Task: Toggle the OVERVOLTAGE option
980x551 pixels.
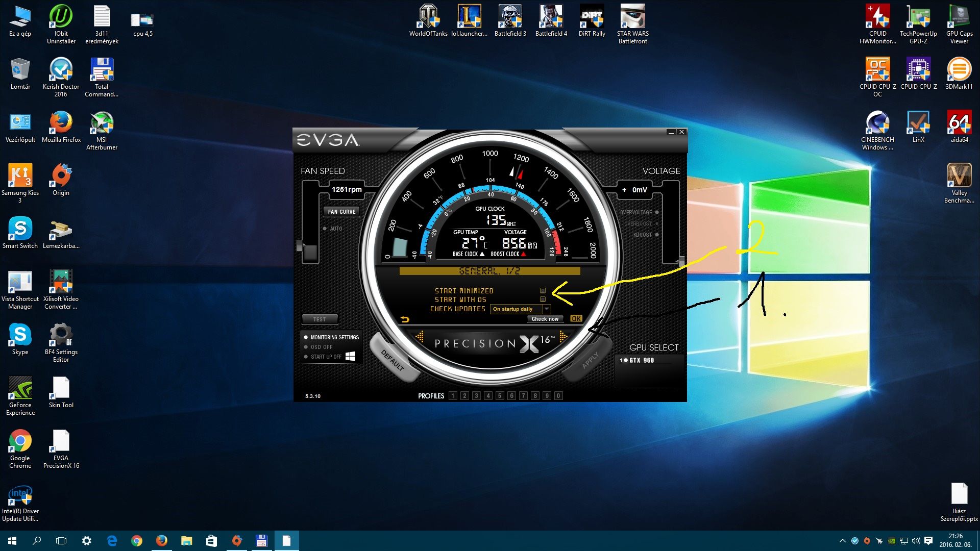Action: (x=639, y=212)
